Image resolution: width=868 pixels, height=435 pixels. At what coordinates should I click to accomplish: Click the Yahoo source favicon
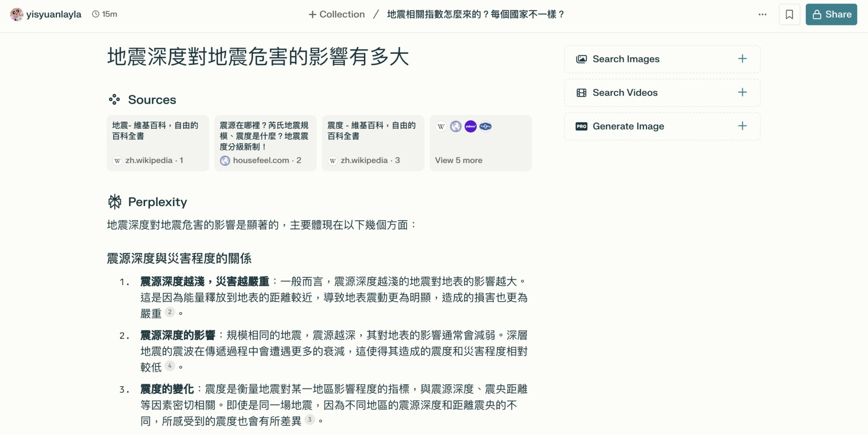[x=470, y=126]
